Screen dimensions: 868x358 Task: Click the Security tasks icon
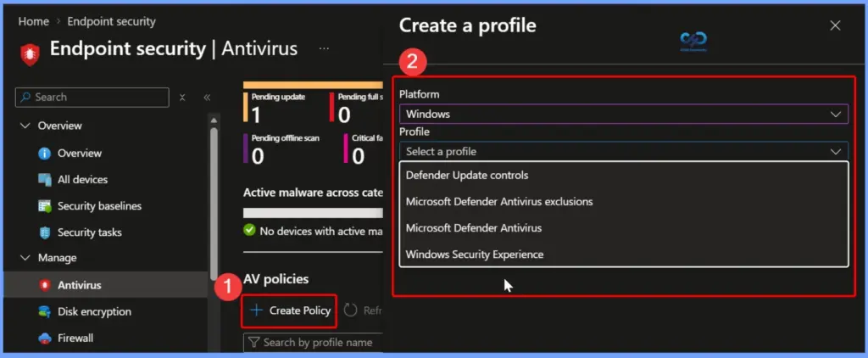(44, 232)
